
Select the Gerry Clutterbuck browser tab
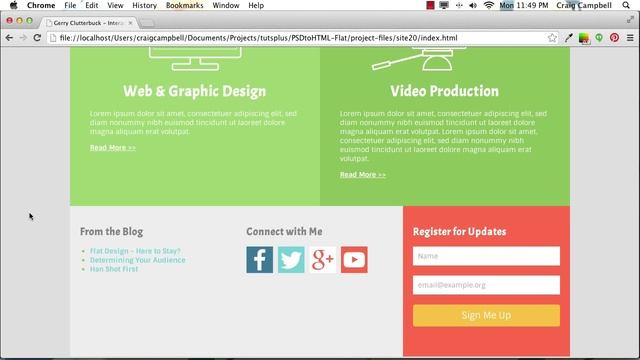point(88,23)
